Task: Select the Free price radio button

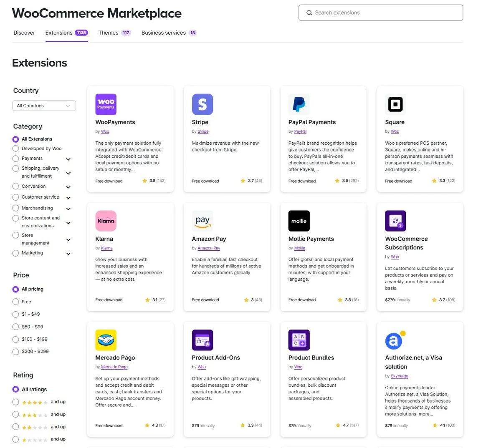Action: pos(15,302)
